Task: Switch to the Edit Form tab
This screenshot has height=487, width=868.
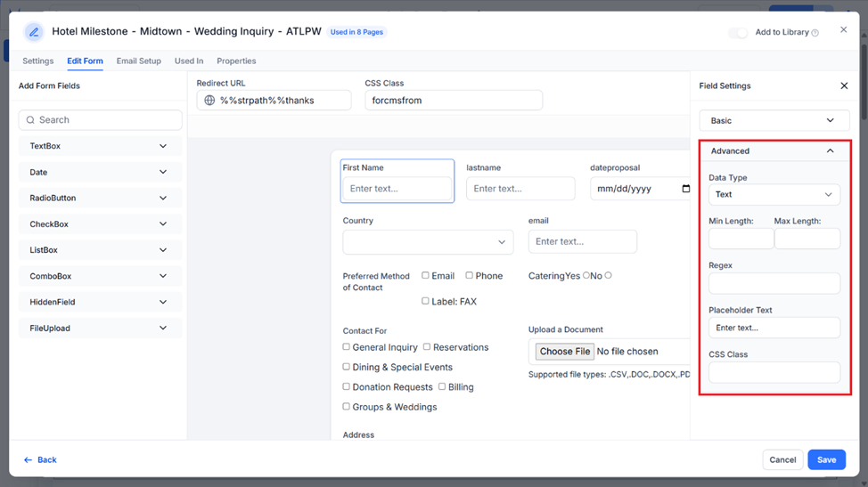Action: [x=85, y=61]
